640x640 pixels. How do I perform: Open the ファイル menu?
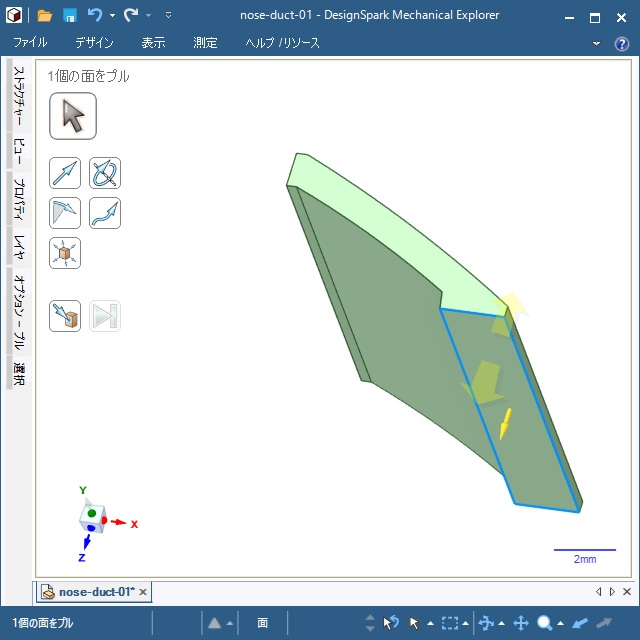click(30, 43)
